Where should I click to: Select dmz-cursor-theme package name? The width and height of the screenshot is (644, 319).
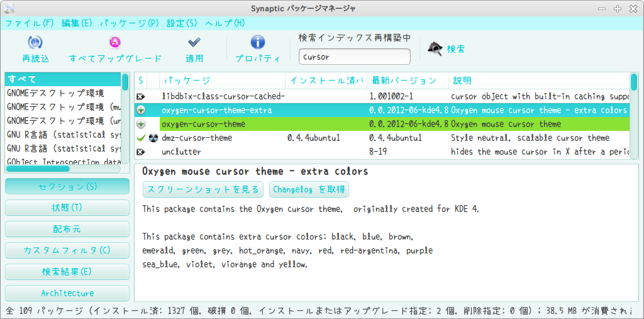coord(197,138)
